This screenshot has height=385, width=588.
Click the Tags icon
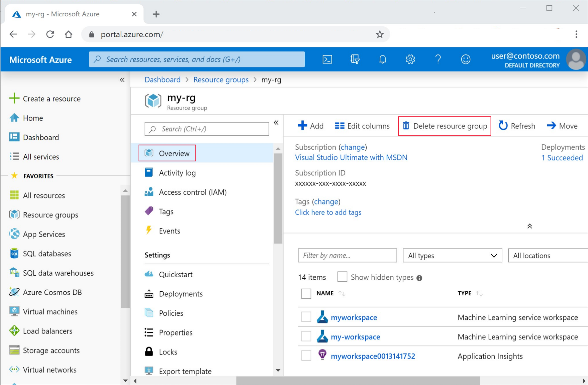coord(149,211)
